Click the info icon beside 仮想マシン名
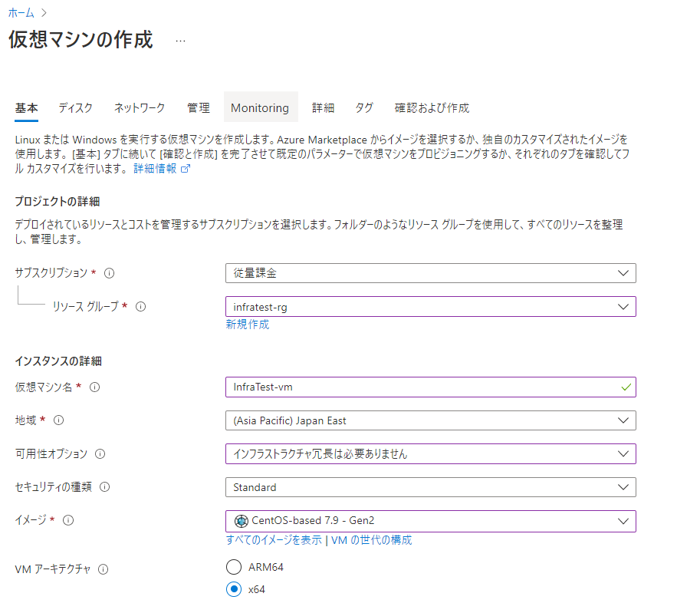 click(x=94, y=387)
